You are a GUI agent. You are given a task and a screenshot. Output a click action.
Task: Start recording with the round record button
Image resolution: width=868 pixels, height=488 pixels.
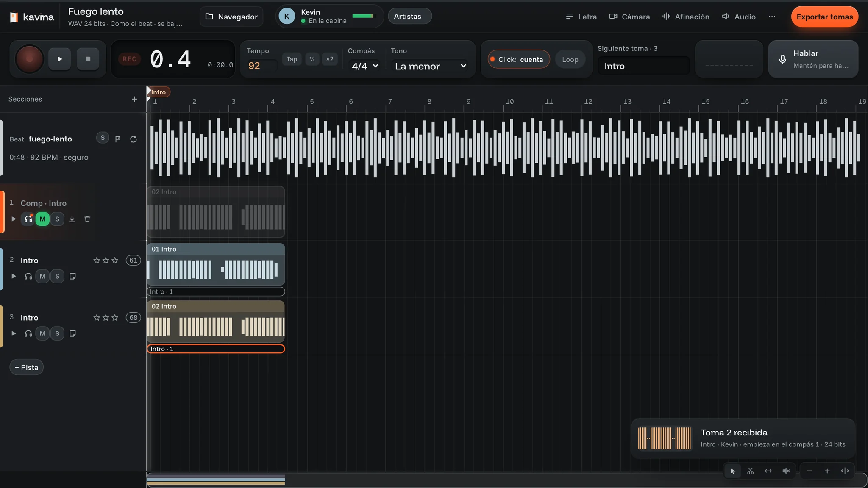tap(29, 59)
